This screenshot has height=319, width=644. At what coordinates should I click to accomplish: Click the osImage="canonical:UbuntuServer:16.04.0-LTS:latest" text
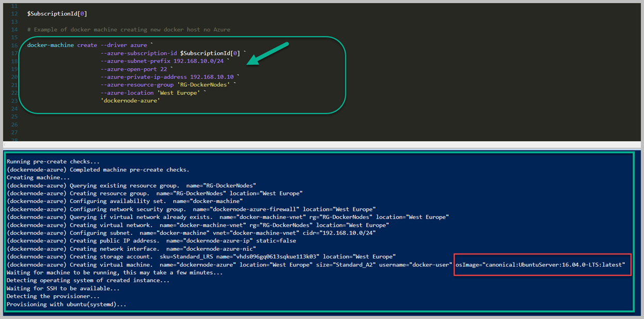click(540, 265)
